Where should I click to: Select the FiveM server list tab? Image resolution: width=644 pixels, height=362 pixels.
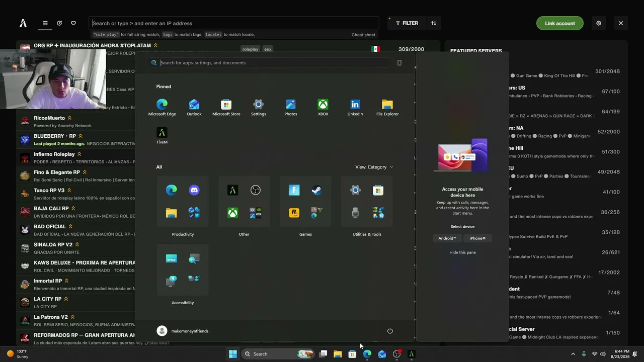[x=45, y=23]
